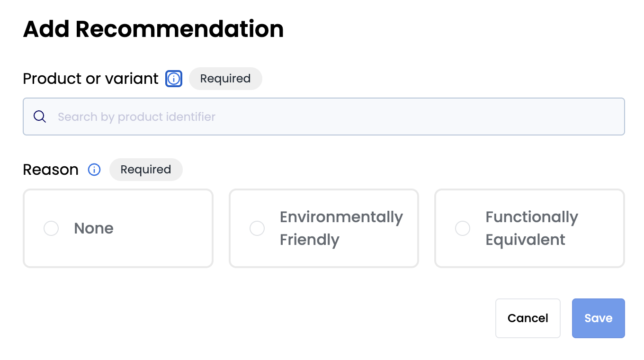
Task: Click the Required badge beside Reason
Action: point(146,170)
